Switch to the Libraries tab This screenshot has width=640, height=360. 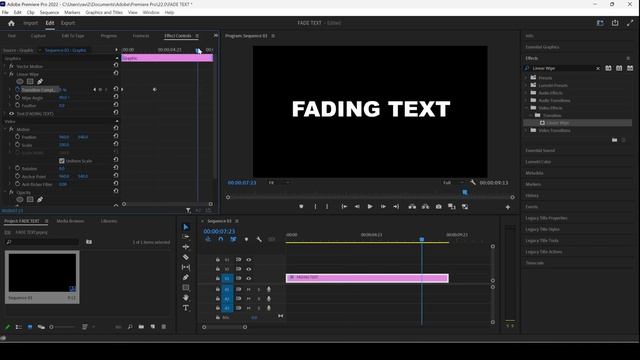point(109,221)
